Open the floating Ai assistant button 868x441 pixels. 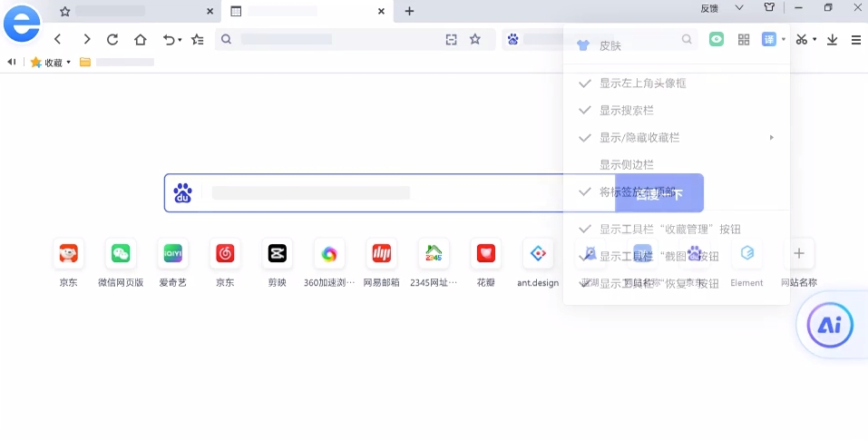pos(830,325)
